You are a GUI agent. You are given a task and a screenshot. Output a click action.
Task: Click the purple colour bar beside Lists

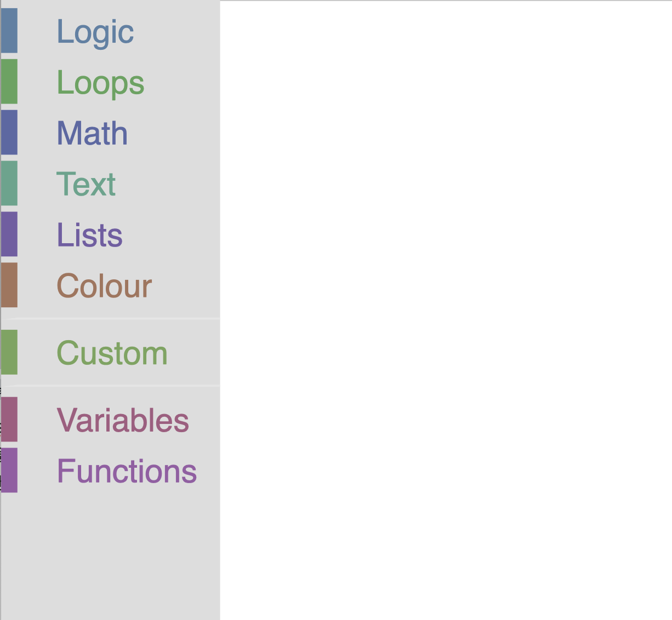(x=9, y=234)
